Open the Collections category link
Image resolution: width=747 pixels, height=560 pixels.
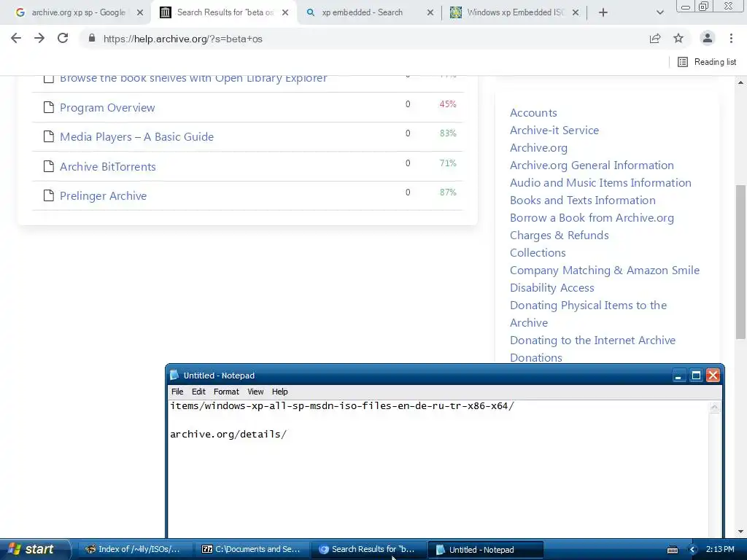[538, 253]
